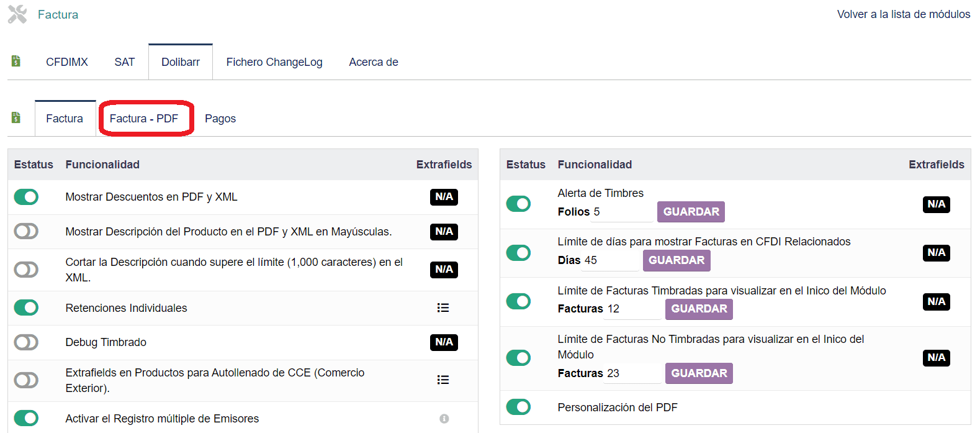Click the Folios input field
This screenshot has height=433, width=980.
tap(622, 212)
